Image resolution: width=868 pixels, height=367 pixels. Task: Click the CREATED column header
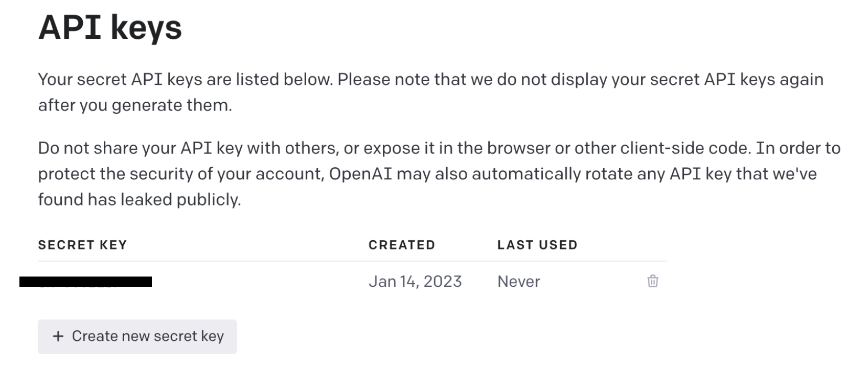402,245
